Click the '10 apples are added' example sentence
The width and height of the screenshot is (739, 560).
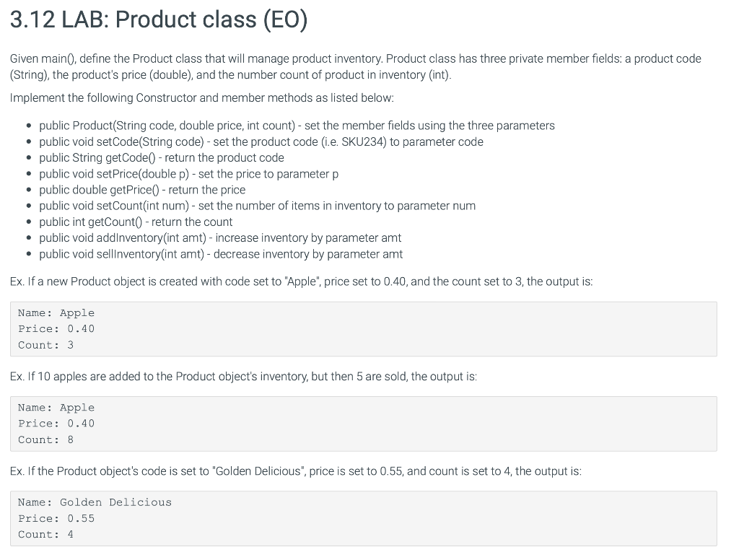[243, 376]
